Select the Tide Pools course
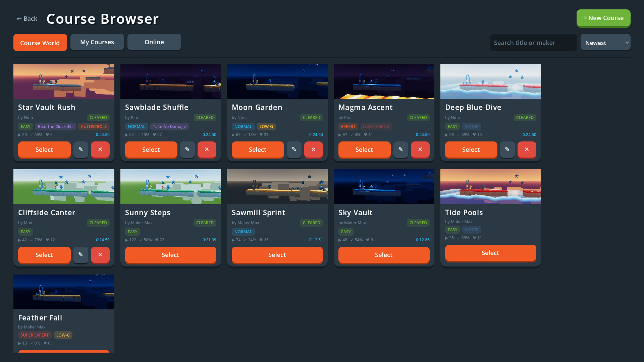This screenshot has width=644, height=362. point(490,253)
